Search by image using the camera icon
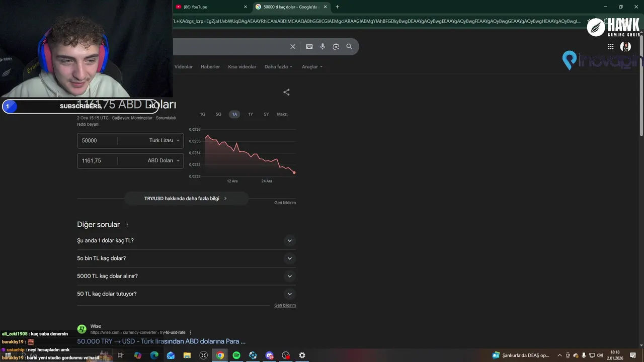Screen dimensions: 644x362 click(336, 47)
